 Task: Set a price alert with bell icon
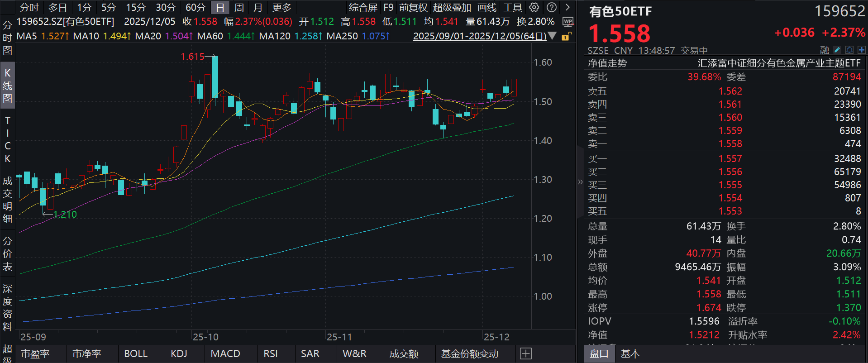[849, 50]
